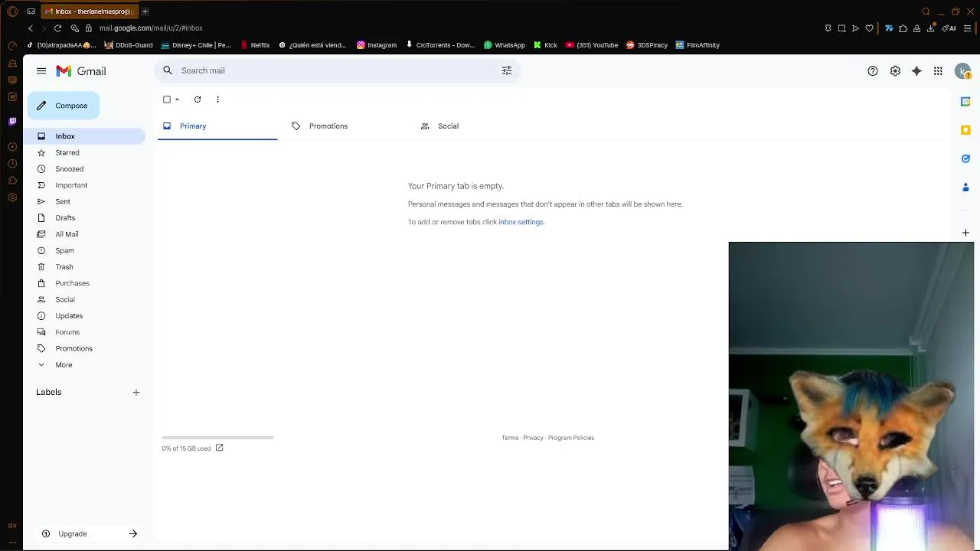The width and height of the screenshot is (980, 551).
Task: Open Google Contacts side panel icon
Action: (x=965, y=187)
